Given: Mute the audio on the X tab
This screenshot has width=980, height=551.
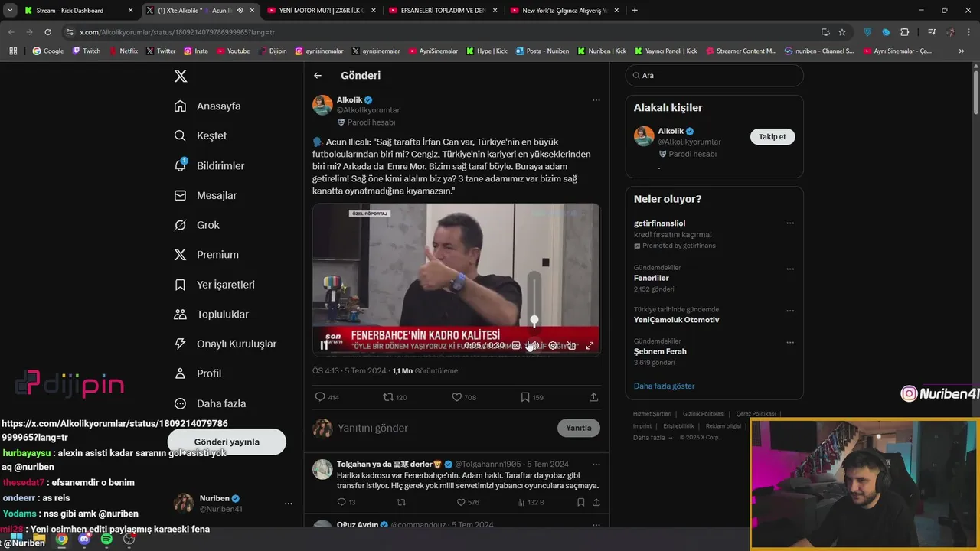Looking at the screenshot, I should pos(240,10).
